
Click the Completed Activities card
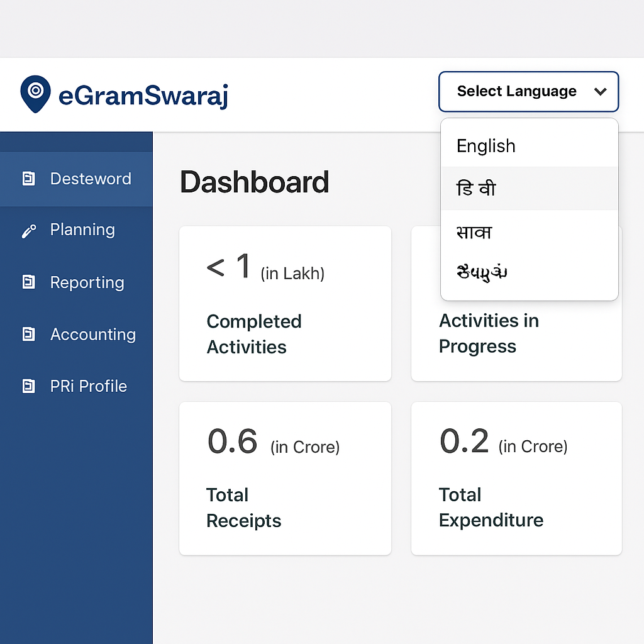coord(285,304)
